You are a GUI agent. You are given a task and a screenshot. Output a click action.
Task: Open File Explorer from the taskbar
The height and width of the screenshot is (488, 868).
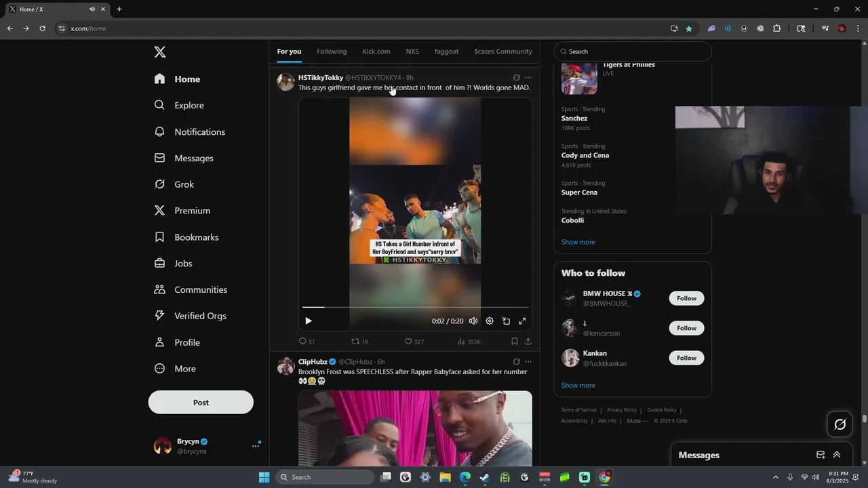pos(445,477)
